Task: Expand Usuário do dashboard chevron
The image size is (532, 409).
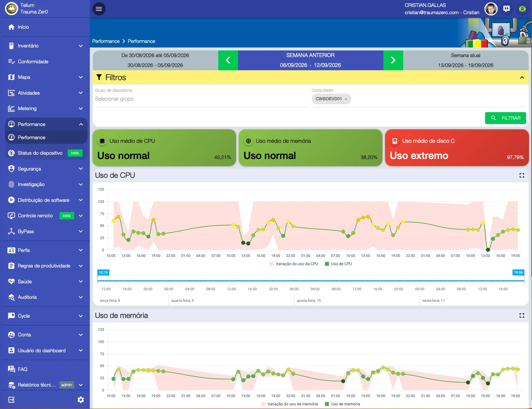Action: 81,350
